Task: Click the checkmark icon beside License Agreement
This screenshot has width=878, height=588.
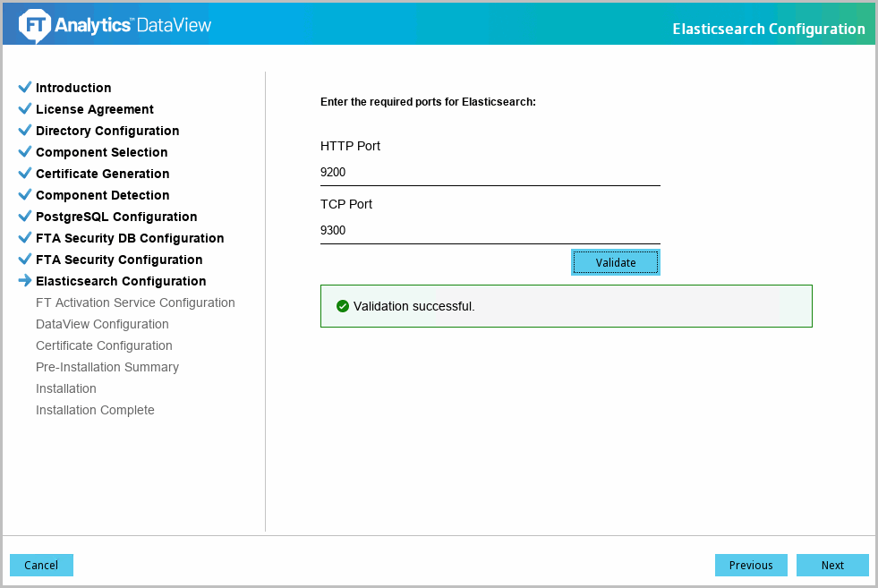Action: coord(25,108)
